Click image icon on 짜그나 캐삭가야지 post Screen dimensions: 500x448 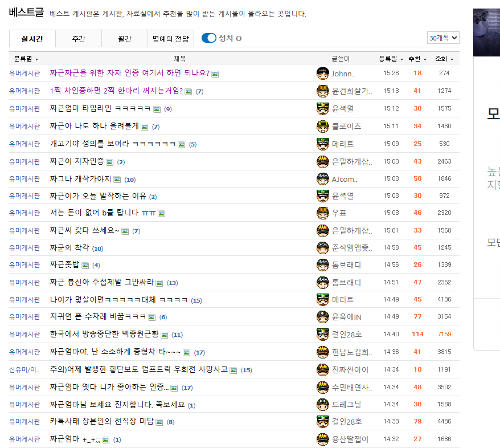(x=117, y=180)
